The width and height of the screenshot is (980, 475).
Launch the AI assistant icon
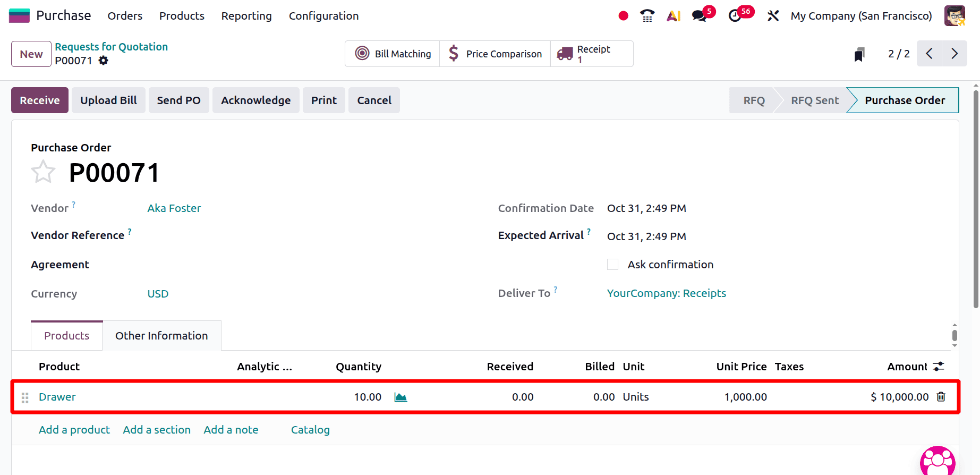click(x=672, y=16)
